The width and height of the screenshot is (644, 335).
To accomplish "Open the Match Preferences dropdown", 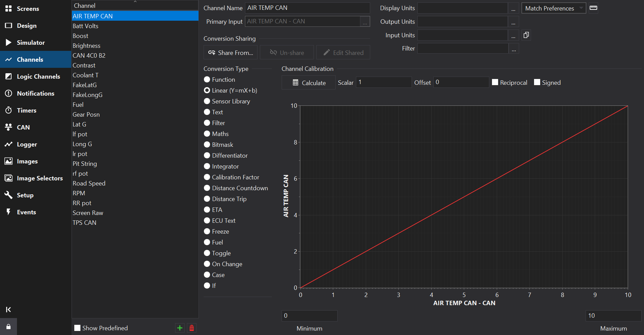I will tap(553, 8).
